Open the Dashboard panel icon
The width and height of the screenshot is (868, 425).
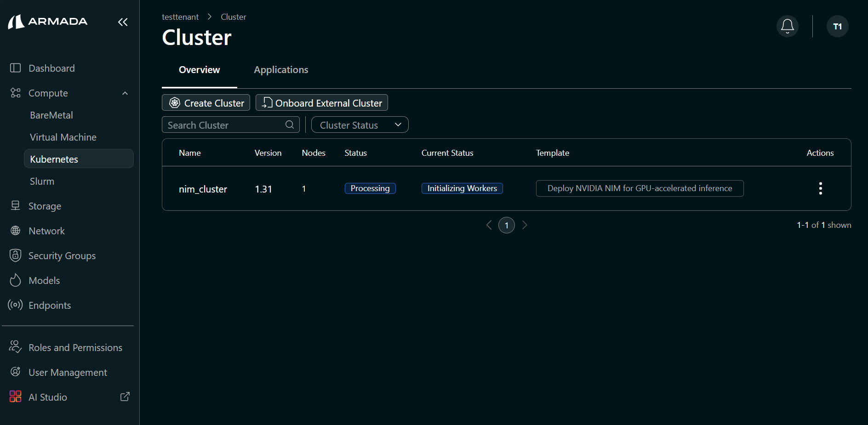coord(15,68)
